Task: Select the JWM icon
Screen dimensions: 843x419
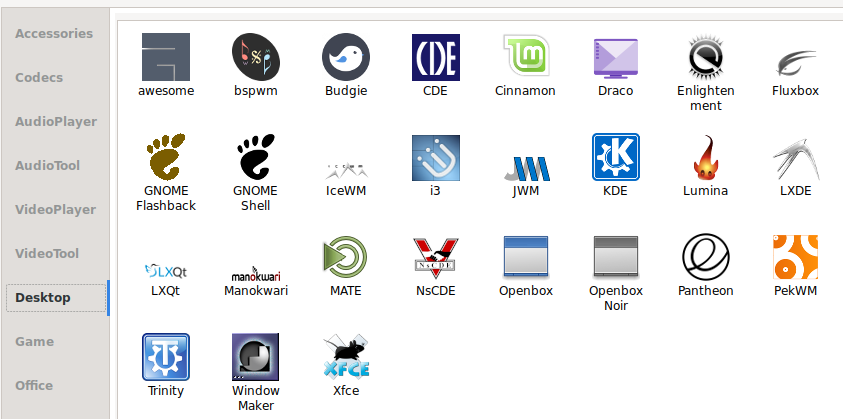Action: (x=527, y=168)
